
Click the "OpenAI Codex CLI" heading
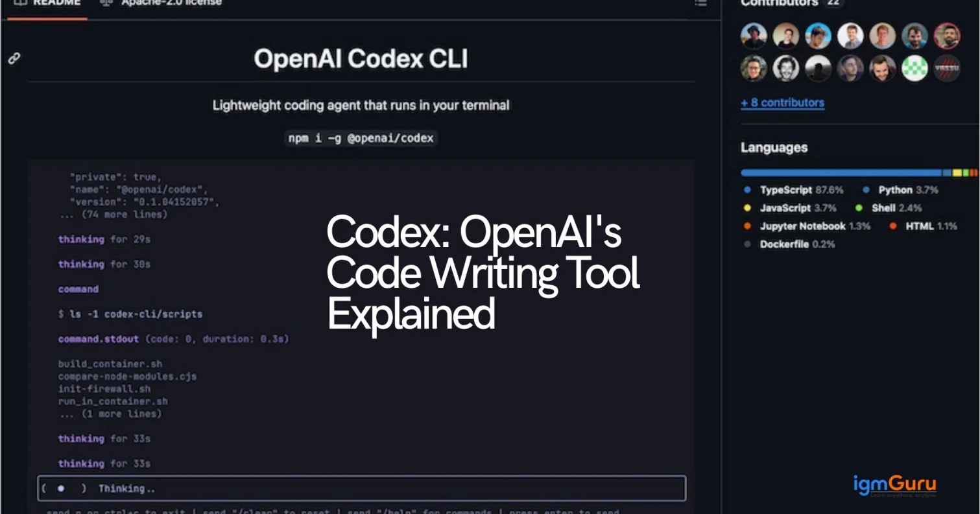click(x=361, y=59)
